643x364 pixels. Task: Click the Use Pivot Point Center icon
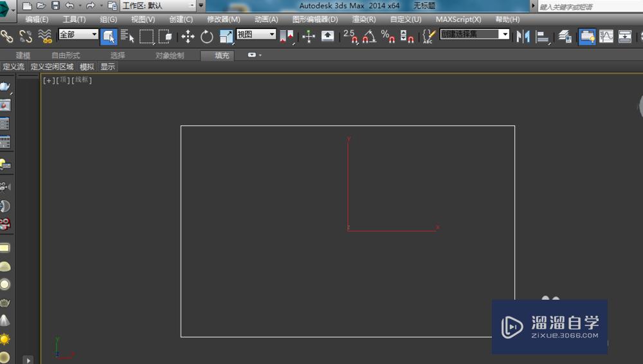point(287,37)
